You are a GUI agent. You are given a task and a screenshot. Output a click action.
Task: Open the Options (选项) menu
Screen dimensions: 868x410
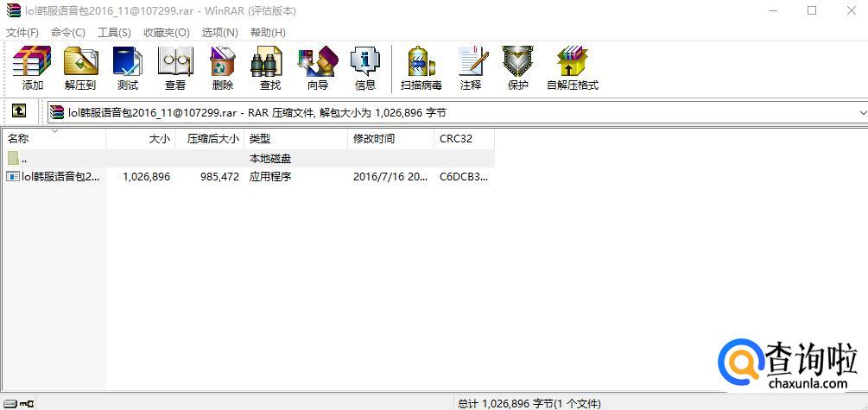coord(219,33)
